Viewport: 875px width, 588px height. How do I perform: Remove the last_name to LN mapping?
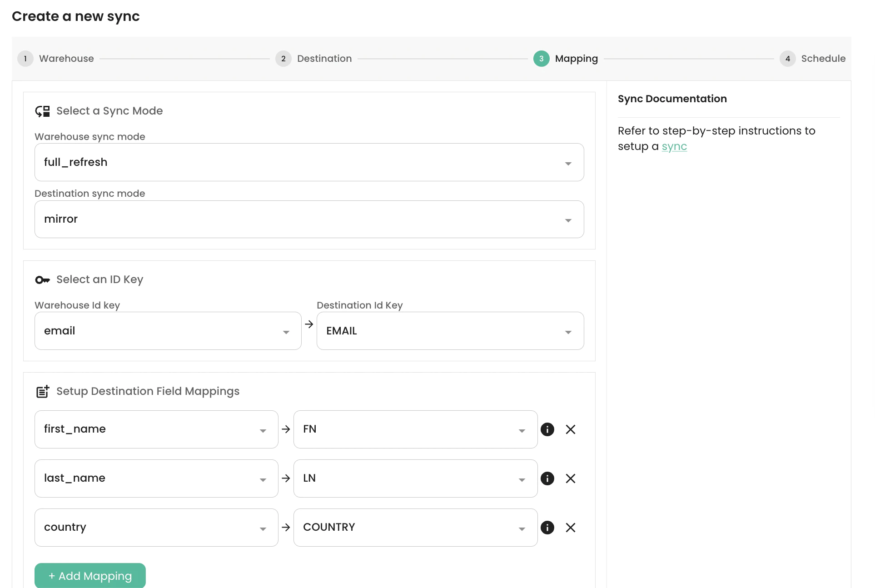(571, 478)
